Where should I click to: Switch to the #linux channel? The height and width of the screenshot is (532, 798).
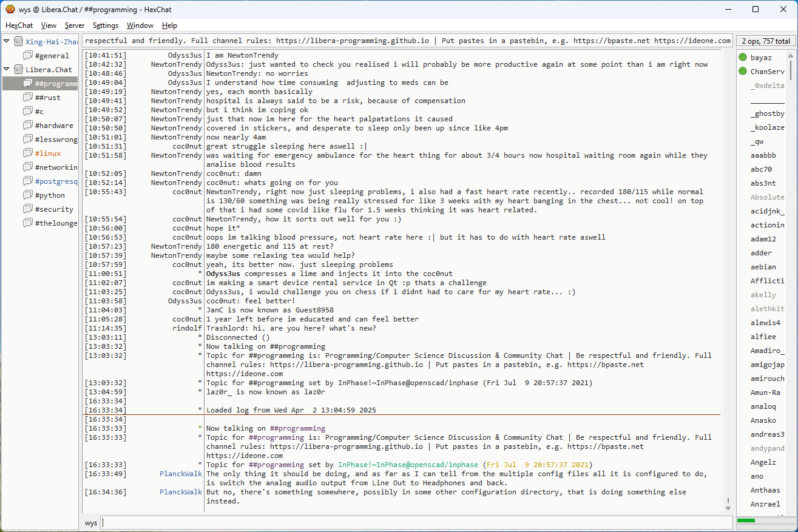[48, 153]
